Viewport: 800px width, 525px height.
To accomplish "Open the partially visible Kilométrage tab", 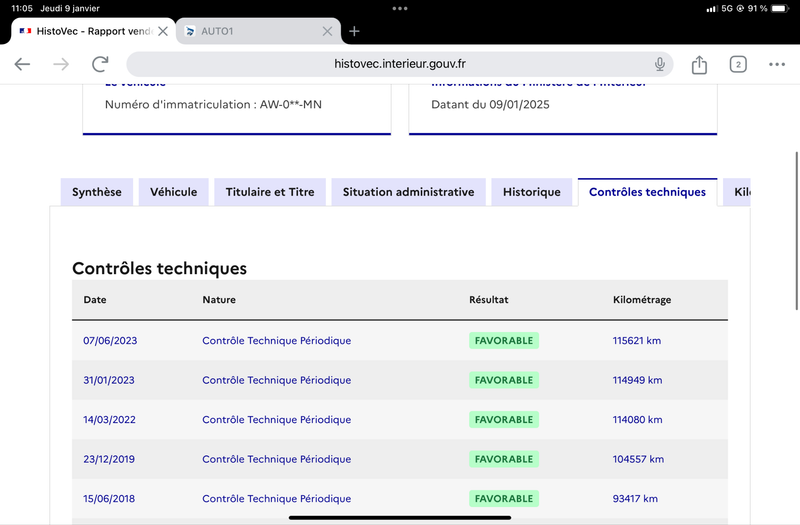I will tap(737, 192).
